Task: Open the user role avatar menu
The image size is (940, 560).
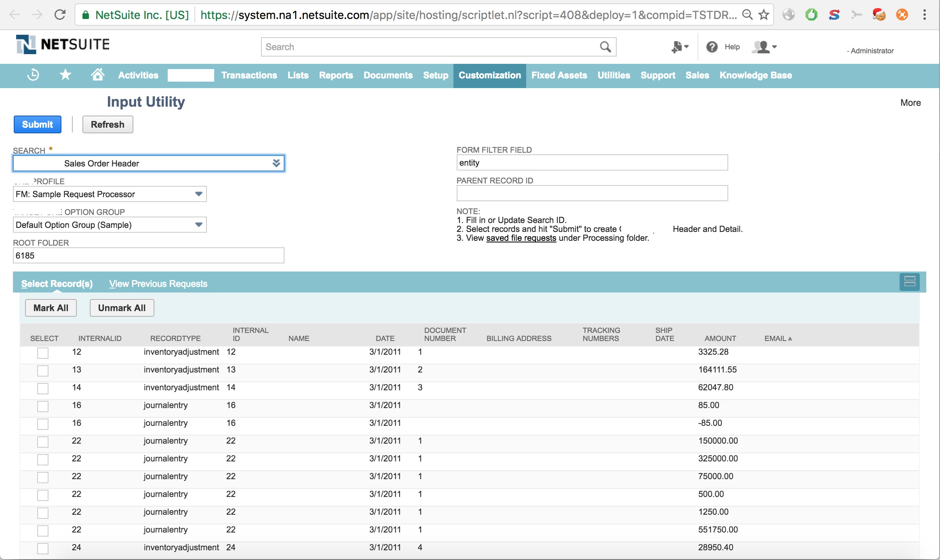Action: tap(764, 47)
